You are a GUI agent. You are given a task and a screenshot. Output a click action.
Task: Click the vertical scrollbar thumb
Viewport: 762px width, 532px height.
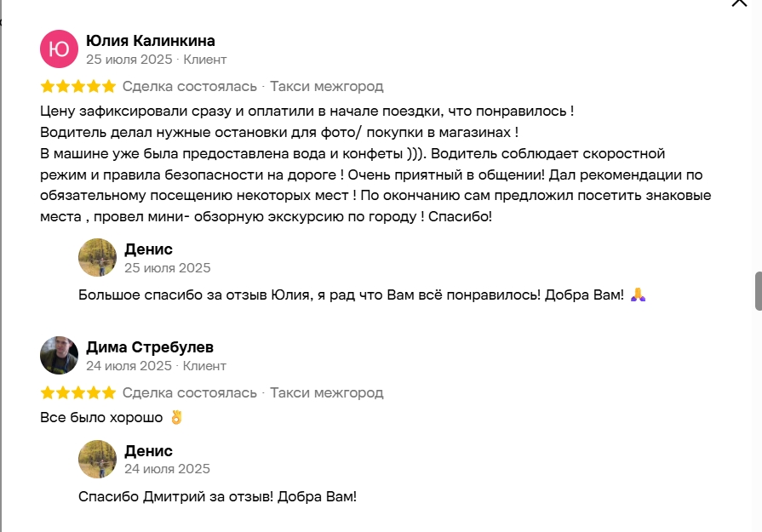tap(758, 291)
